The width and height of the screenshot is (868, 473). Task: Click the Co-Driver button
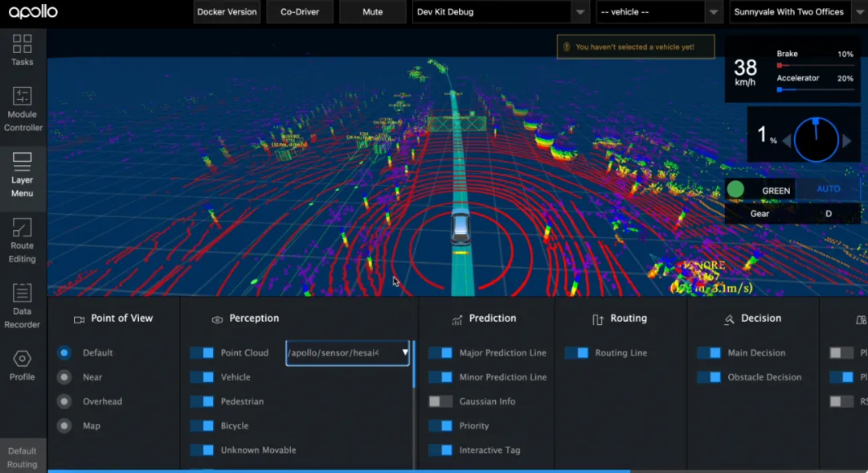pyautogui.click(x=300, y=11)
